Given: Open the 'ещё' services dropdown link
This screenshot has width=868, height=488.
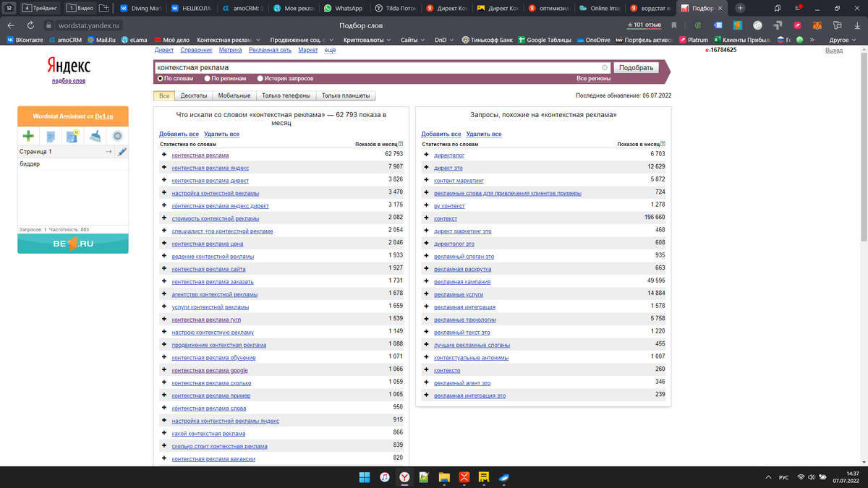Looking at the screenshot, I should [330, 51].
